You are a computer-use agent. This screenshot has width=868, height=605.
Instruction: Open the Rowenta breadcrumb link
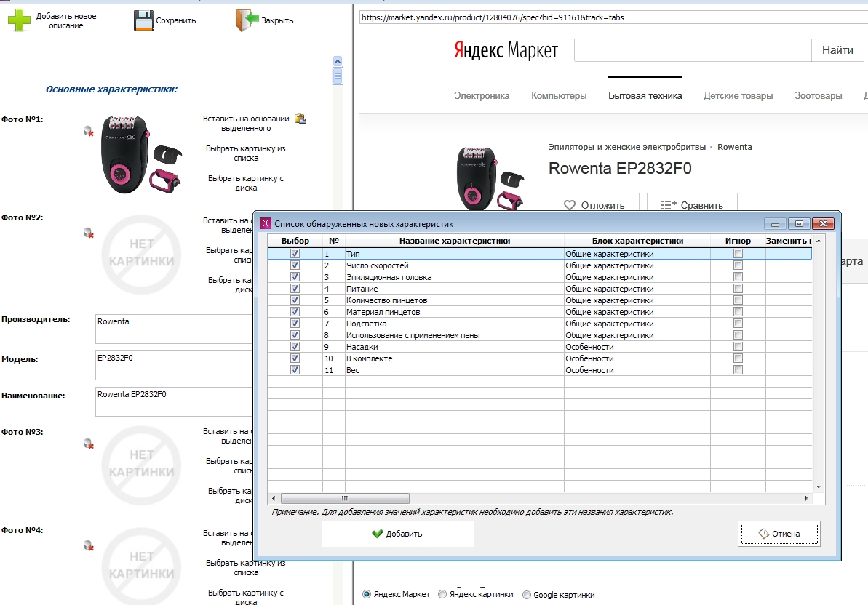735,147
